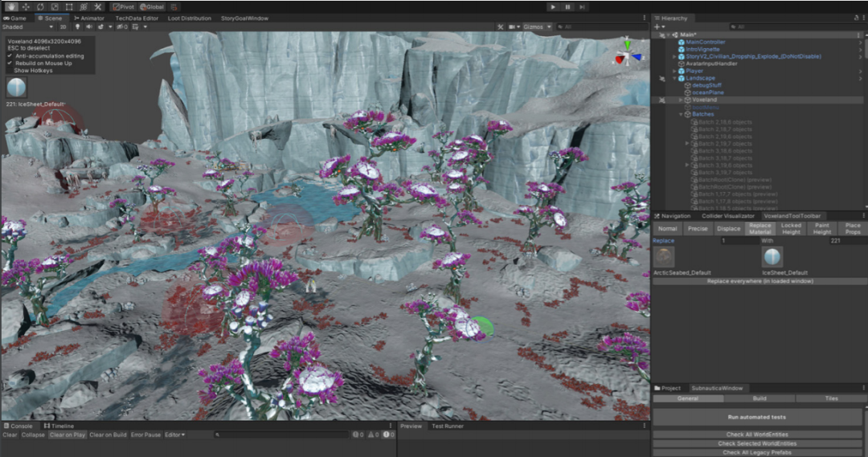Select the Voxeland object in Hierarchy
Viewport: 868px width, 457px height.
tap(704, 100)
